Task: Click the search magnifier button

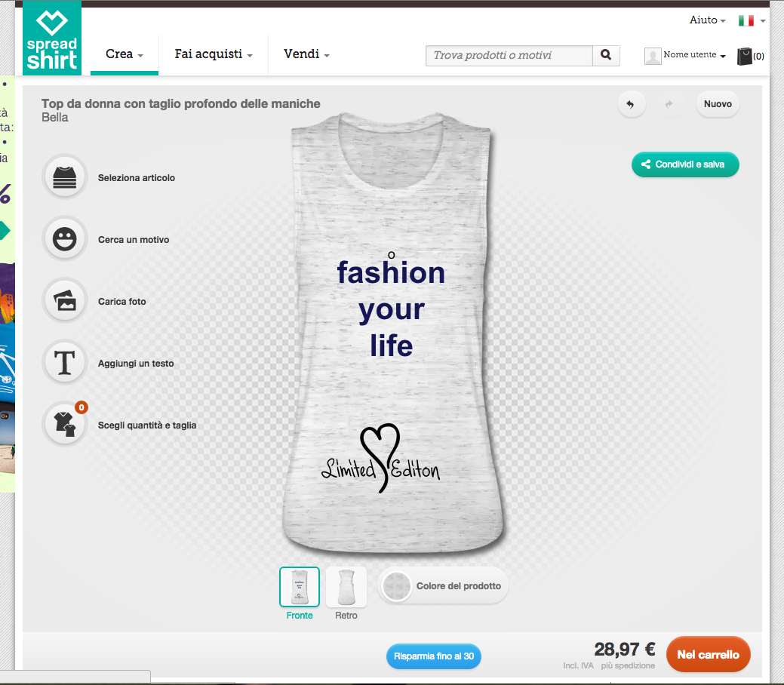Action: [605, 55]
